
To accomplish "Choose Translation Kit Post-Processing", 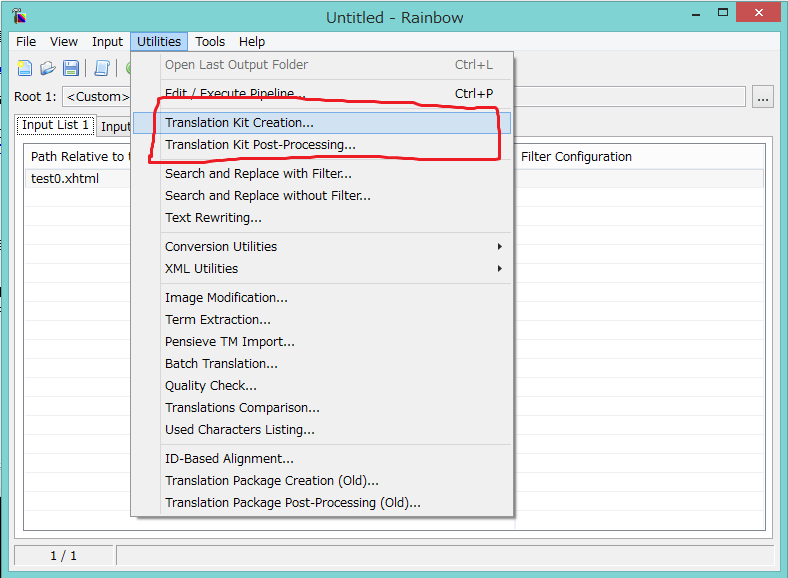I will tap(322, 145).
